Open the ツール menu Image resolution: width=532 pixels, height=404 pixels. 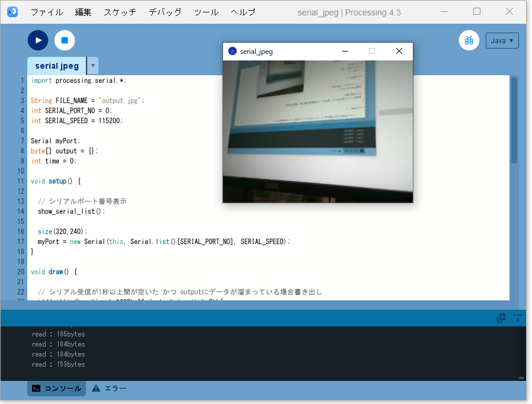pos(206,11)
